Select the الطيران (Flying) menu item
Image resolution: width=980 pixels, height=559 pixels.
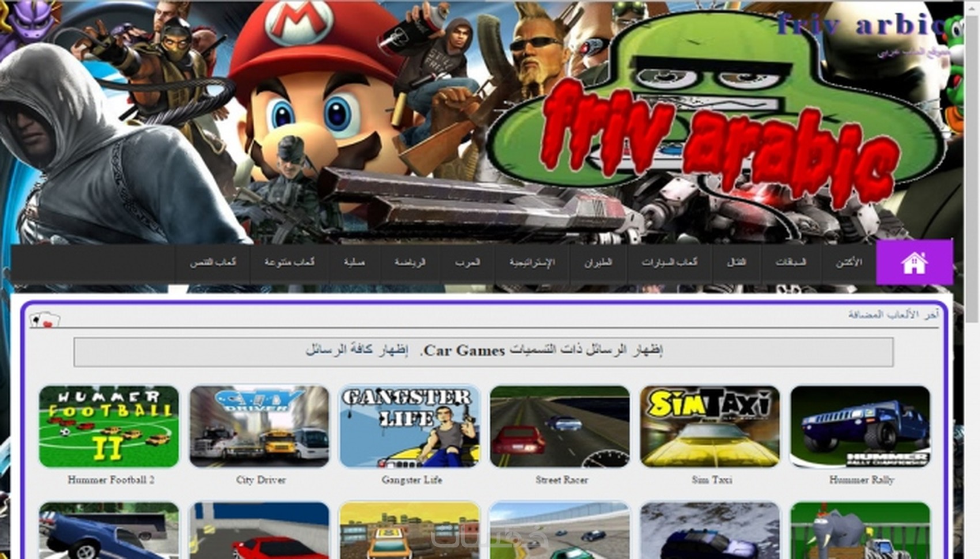click(598, 262)
